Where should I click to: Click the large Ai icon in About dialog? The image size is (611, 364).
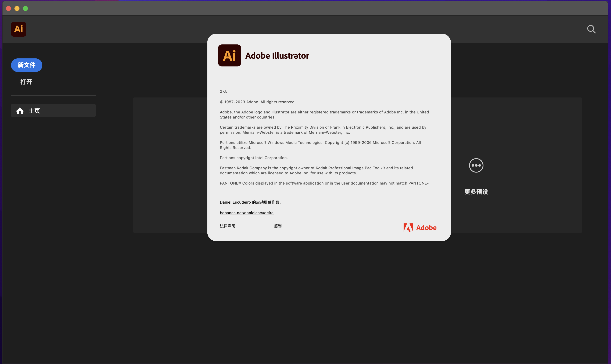(x=229, y=55)
